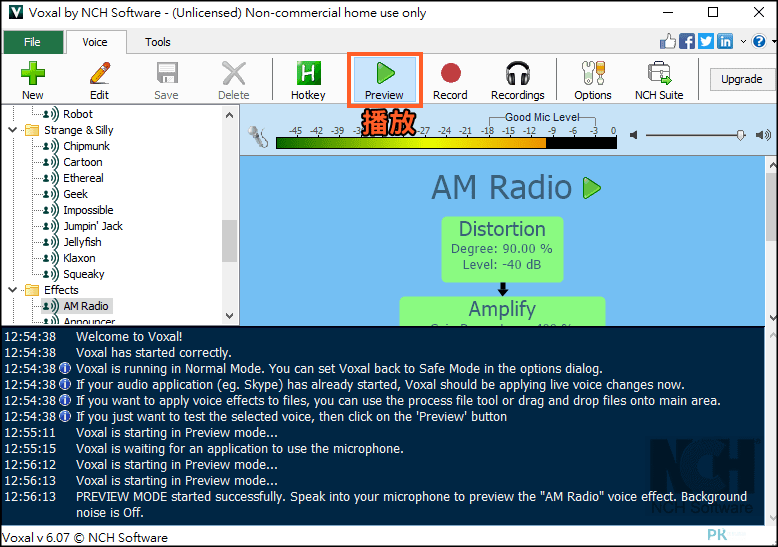Click the Effects folder icon
This screenshot has width=778, height=547.
pyautogui.click(x=32, y=290)
